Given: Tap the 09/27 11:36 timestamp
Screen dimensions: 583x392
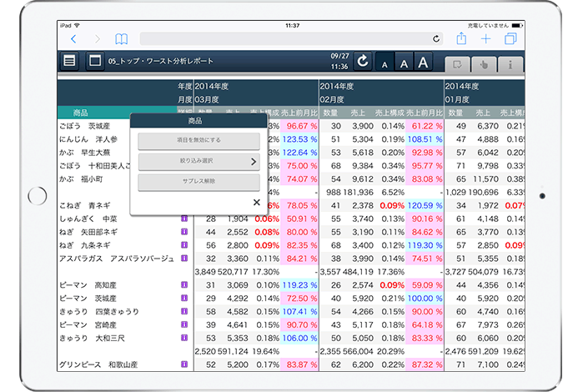Looking at the screenshot, I should click(x=339, y=61).
